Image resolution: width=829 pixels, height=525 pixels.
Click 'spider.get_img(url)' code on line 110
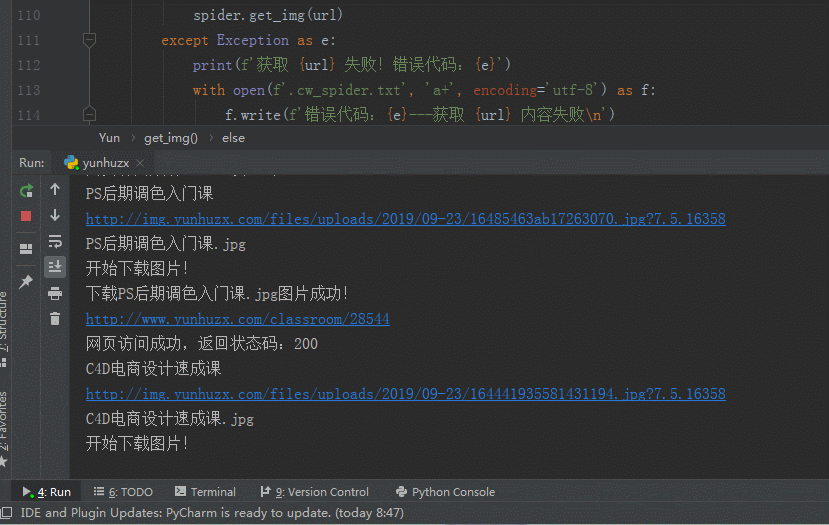pos(268,15)
